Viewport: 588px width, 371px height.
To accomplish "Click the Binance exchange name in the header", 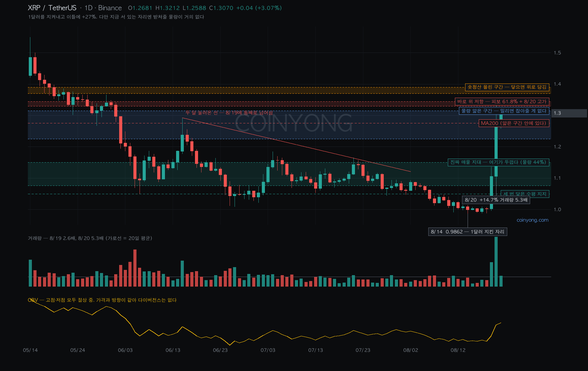I will tap(110, 8).
